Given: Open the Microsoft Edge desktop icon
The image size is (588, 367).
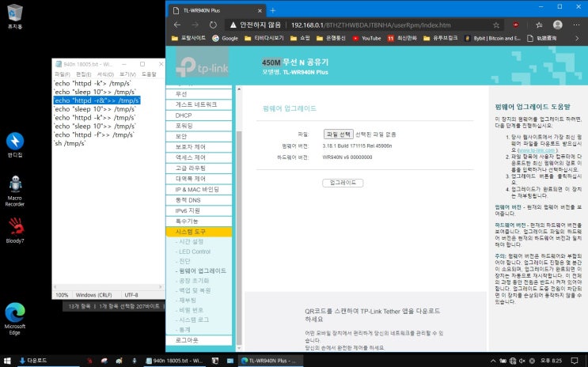Looking at the screenshot, I should [x=15, y=319].
